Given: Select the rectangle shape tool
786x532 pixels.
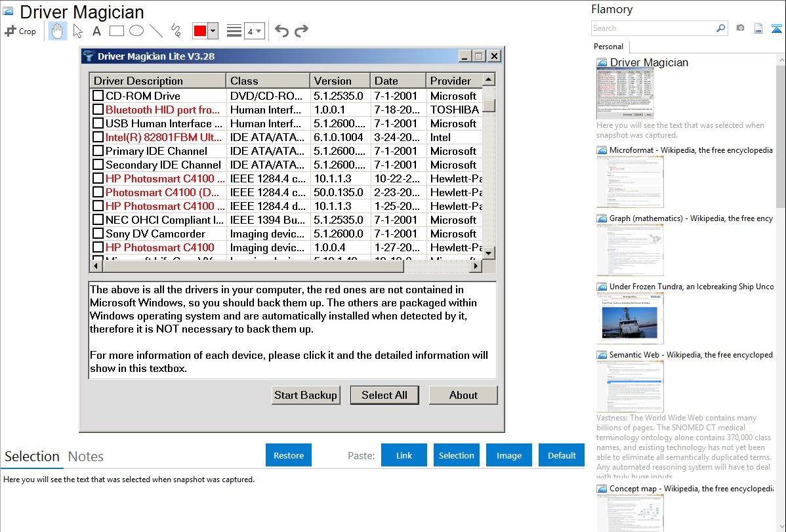Looking at the screenshot, I should coord(116,31).
